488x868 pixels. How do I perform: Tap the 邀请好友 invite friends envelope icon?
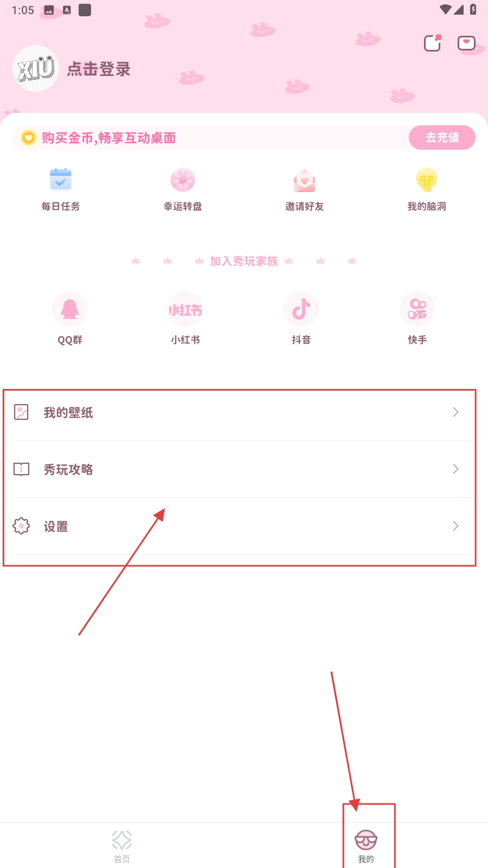coord(305,181)
